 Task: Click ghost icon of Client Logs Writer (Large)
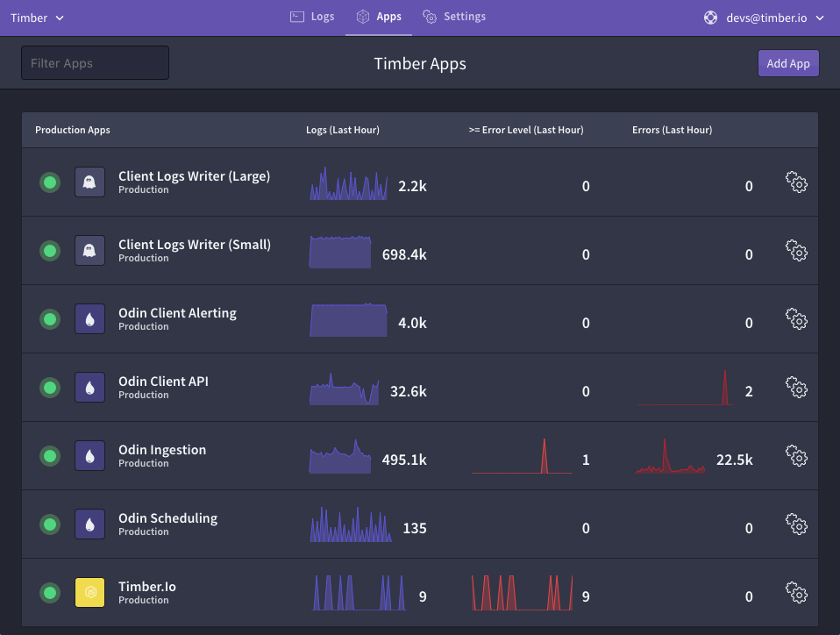[x=89, y=182]
